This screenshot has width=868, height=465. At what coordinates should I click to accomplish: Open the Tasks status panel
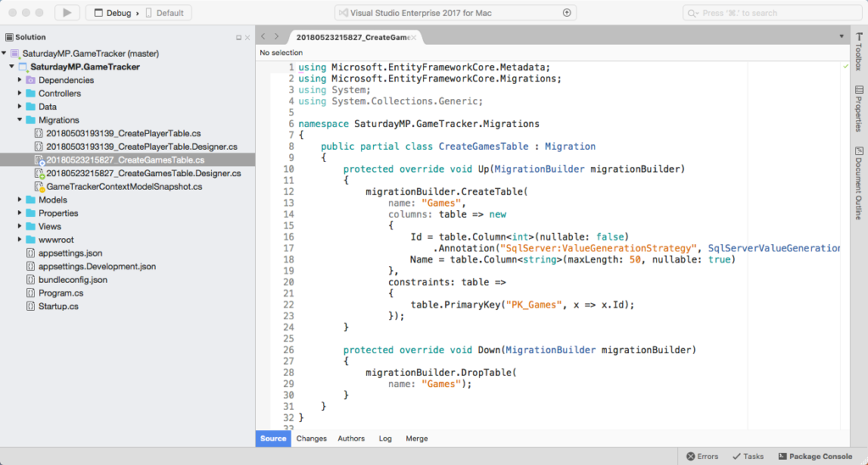click(x=748, y=456)
